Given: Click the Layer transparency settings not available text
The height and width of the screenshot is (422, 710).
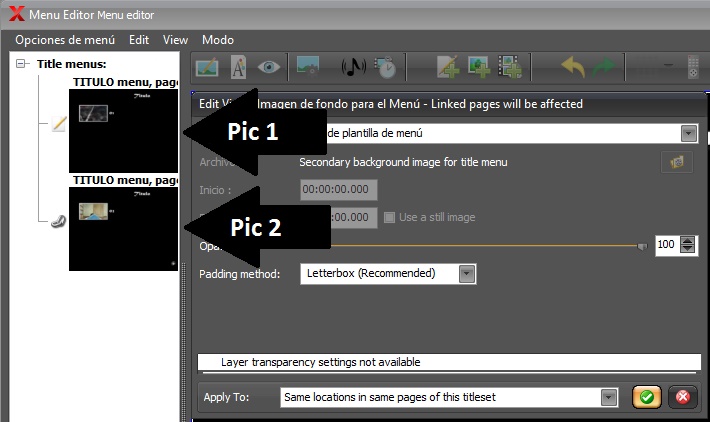Looking at the screenshot, I should (321, 362).
